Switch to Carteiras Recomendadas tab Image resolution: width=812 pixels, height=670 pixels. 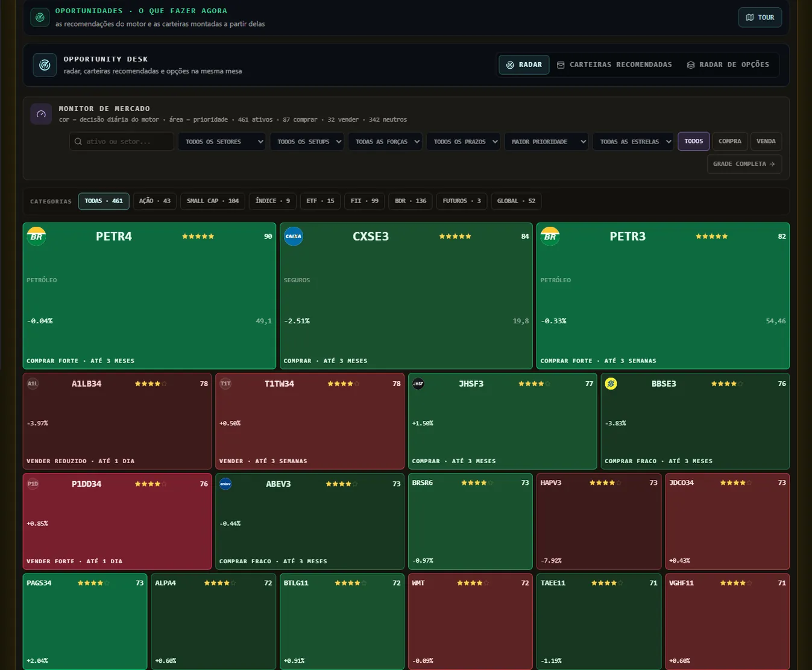614,65
